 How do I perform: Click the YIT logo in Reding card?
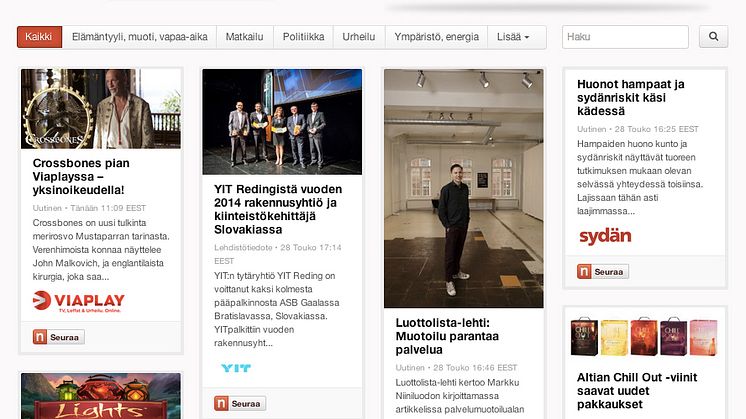point(236,368)
